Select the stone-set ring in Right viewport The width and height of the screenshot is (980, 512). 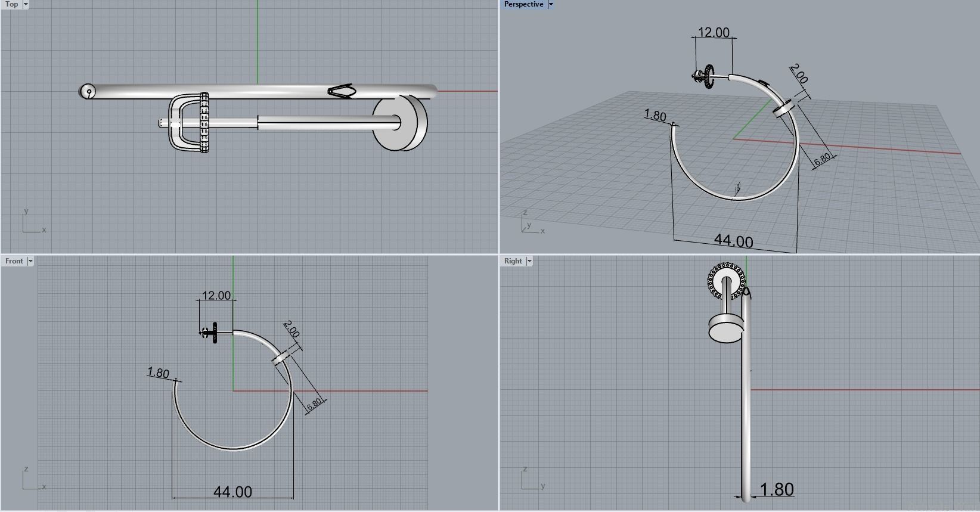point(726,281)
